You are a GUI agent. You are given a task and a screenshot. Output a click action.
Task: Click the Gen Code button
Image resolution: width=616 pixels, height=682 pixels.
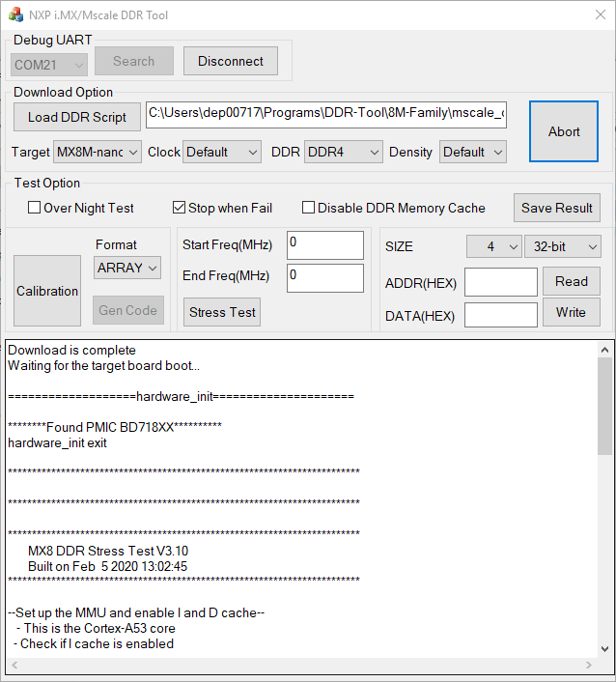point(127,310)
